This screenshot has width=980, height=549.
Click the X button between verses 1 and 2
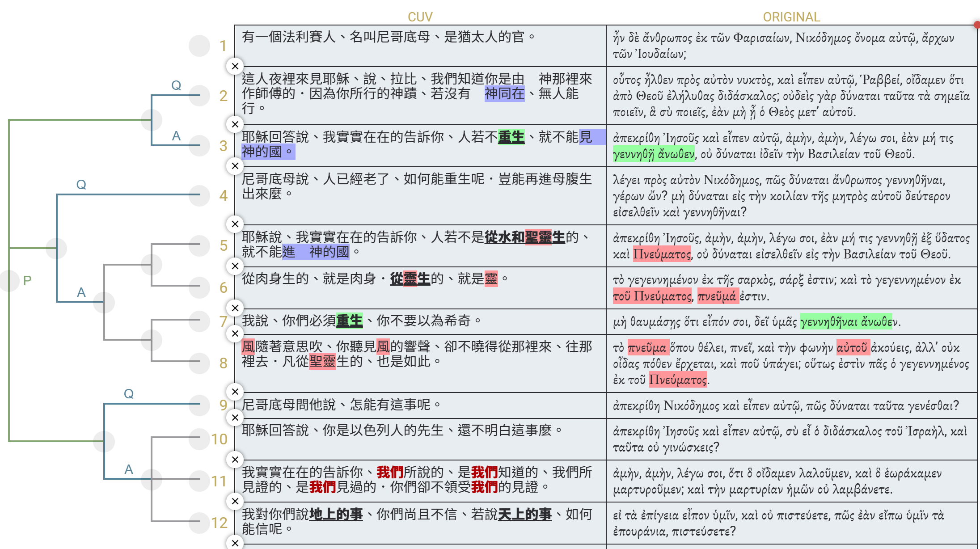click(x=235, y=66)
